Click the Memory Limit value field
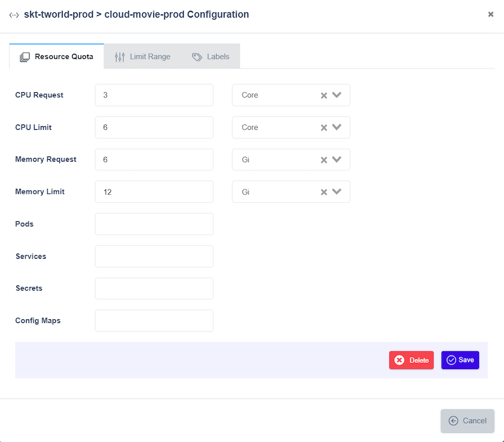Screen dimensions: 504x442 pos(154,192)
